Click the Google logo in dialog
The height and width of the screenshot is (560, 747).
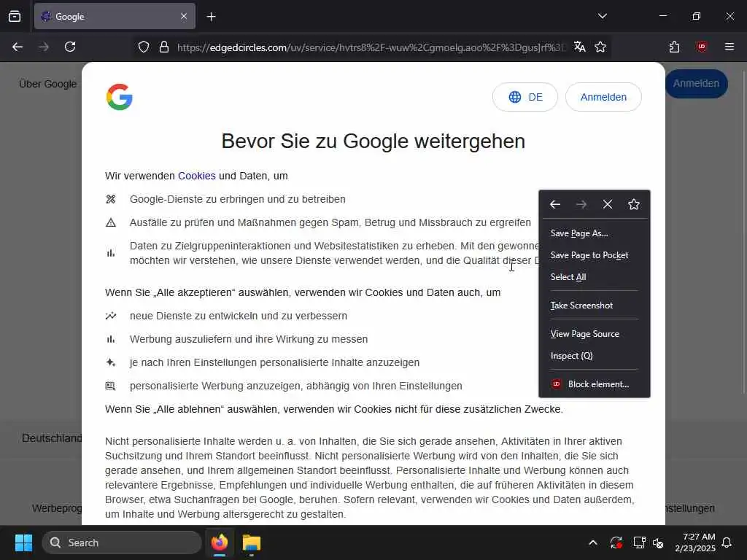(119, 97)
